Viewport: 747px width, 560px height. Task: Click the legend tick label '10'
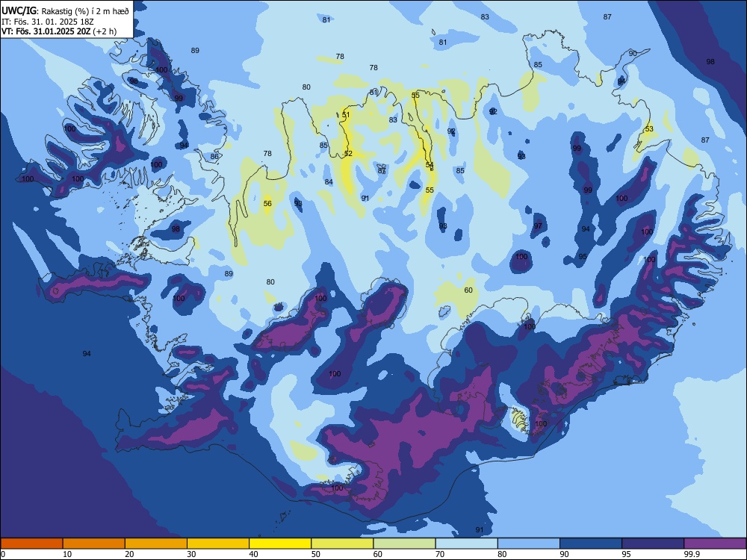pyautogui.click(x=67, y=554)
